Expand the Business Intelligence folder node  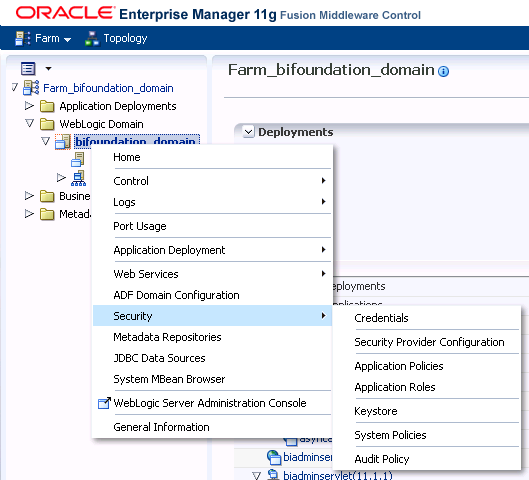pyautogui.click(x=29, y=196)
